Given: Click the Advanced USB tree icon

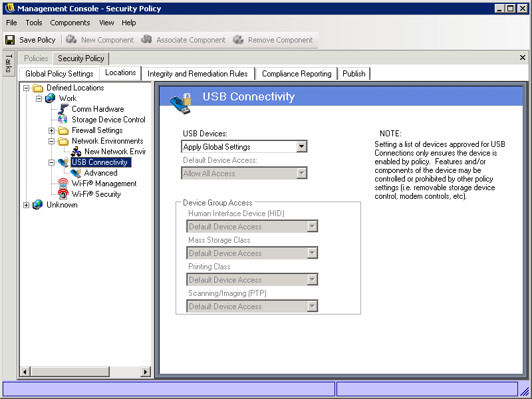Looking at the screenshot, I should [x=76, y=173].
